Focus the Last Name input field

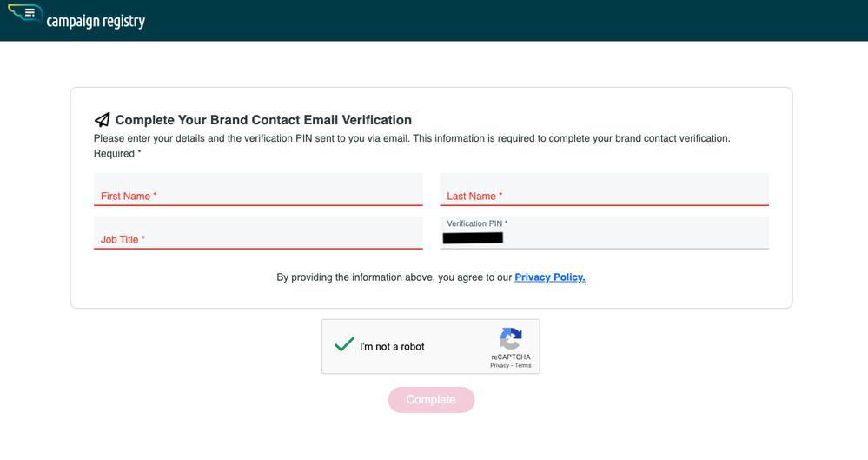pyautogui.click(x=605, y=190)
